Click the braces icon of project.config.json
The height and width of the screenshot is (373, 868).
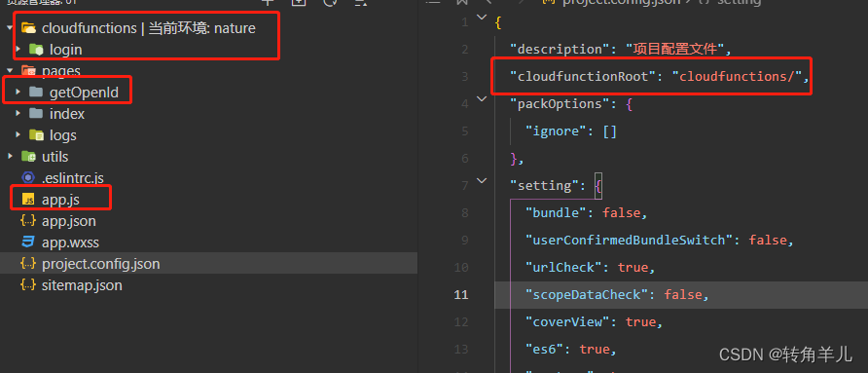27,264
